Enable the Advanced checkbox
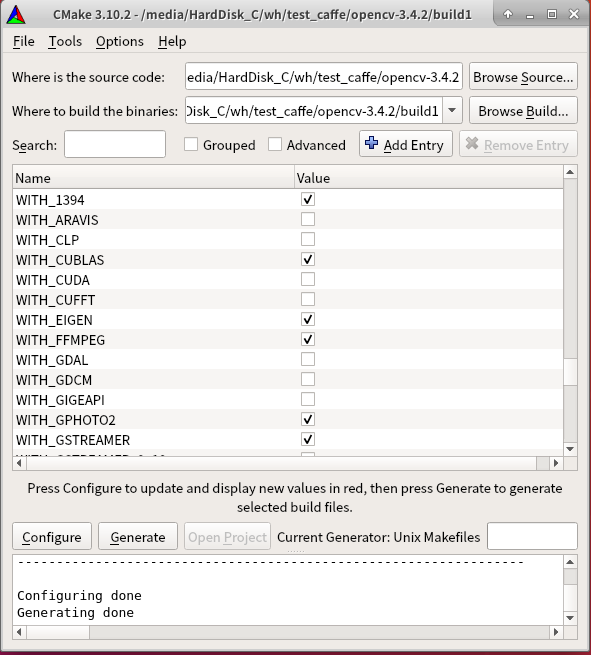Image resolution: width=591 pixels, height=655 pixels. pos(274,144)
